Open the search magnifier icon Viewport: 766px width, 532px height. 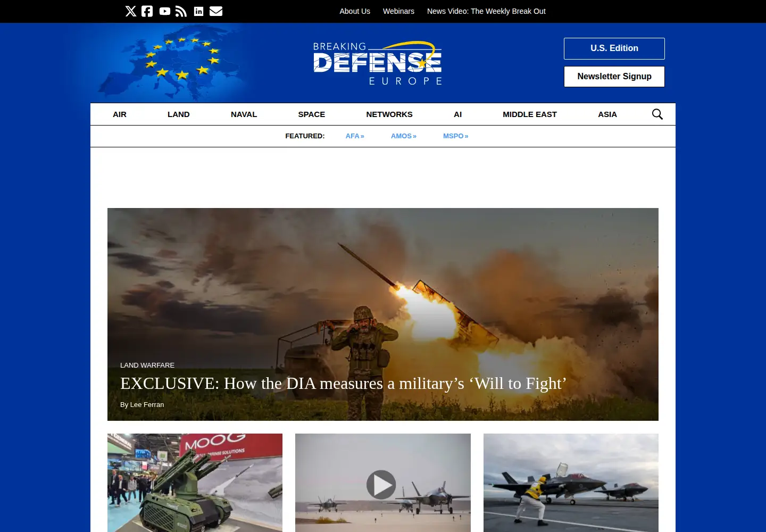657,114
